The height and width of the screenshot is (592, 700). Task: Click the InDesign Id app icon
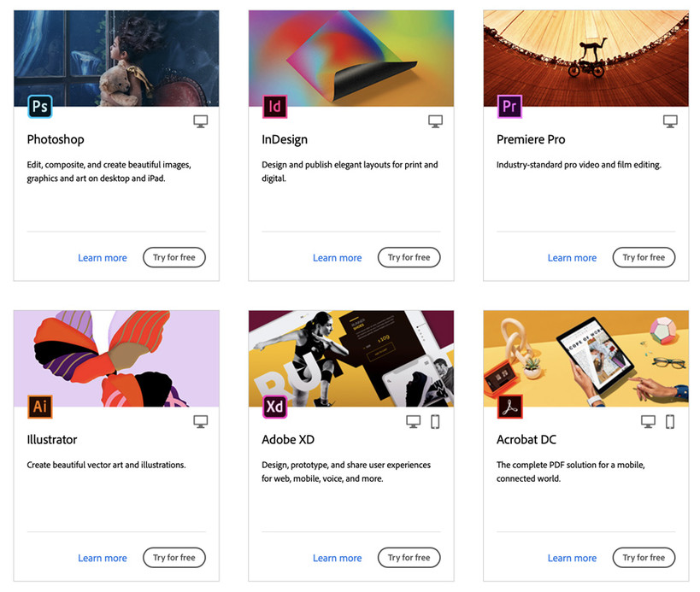pos(274,107)
